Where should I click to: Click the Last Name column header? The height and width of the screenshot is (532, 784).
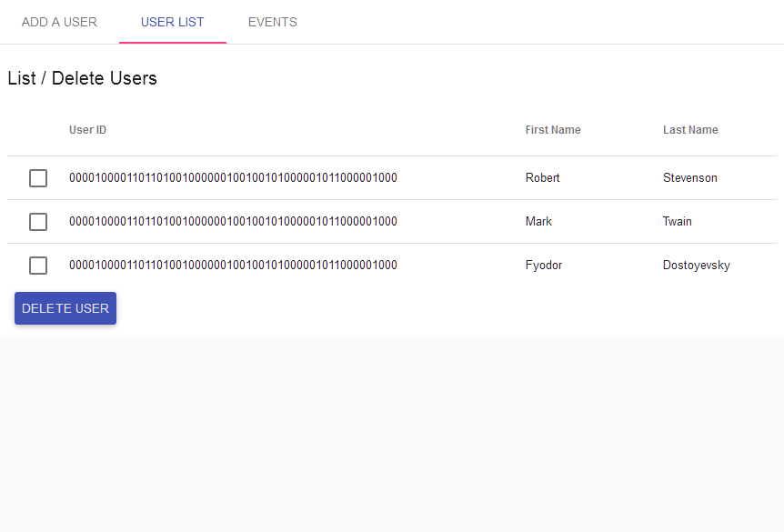689,130
